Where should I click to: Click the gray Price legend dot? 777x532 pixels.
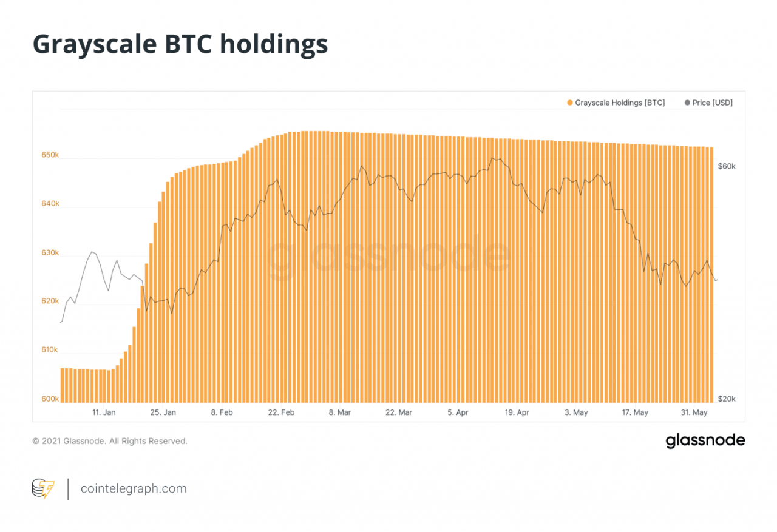click(x=687, y=103)
